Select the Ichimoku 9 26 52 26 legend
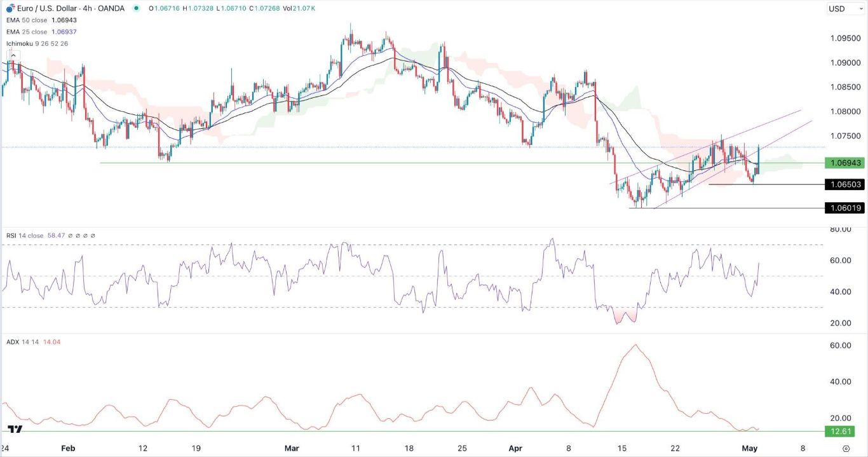The width and height of the screenshot is (868, 457). point(36,43)
